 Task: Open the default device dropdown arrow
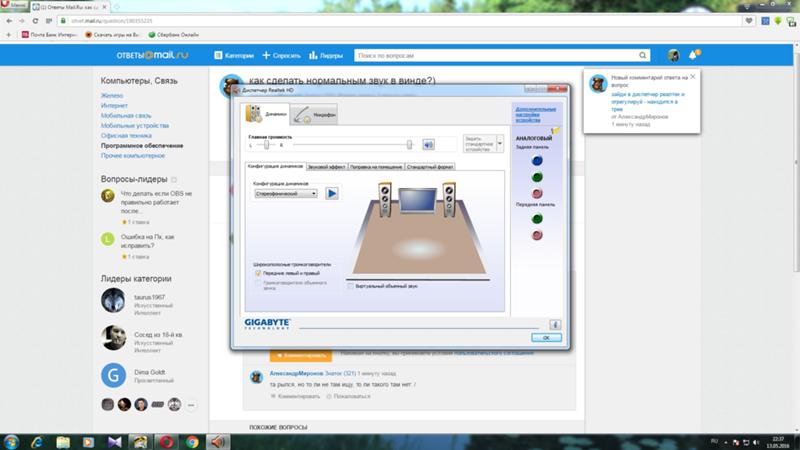pyautogui.click(x=499, y=143)
